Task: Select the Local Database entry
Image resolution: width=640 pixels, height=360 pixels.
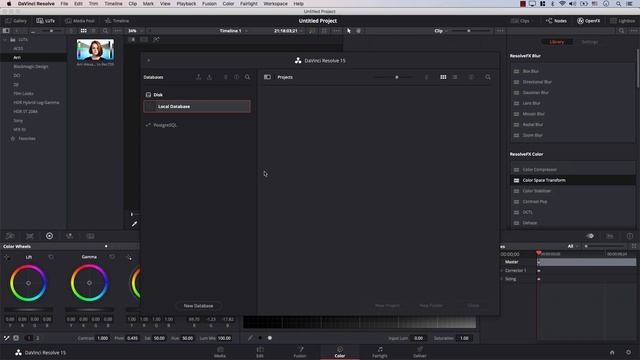Action: click(x=197, y=107)
